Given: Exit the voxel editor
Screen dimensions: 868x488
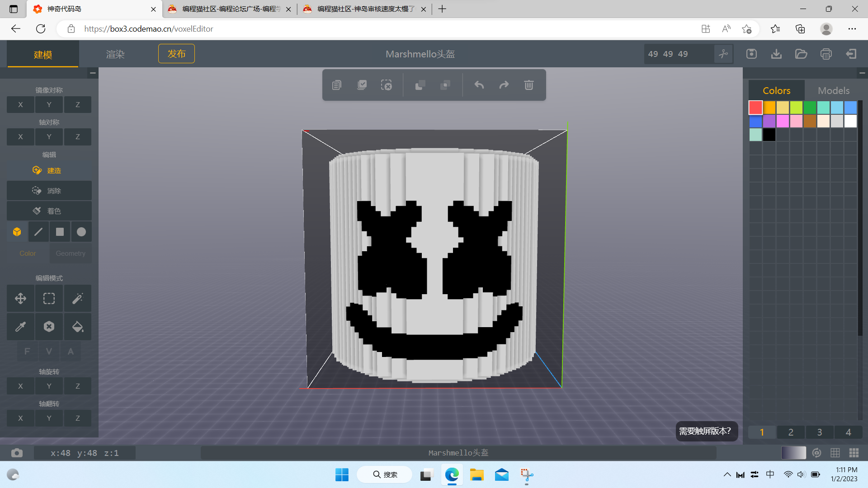Looking at the screenshot, I should coord(851,54).
